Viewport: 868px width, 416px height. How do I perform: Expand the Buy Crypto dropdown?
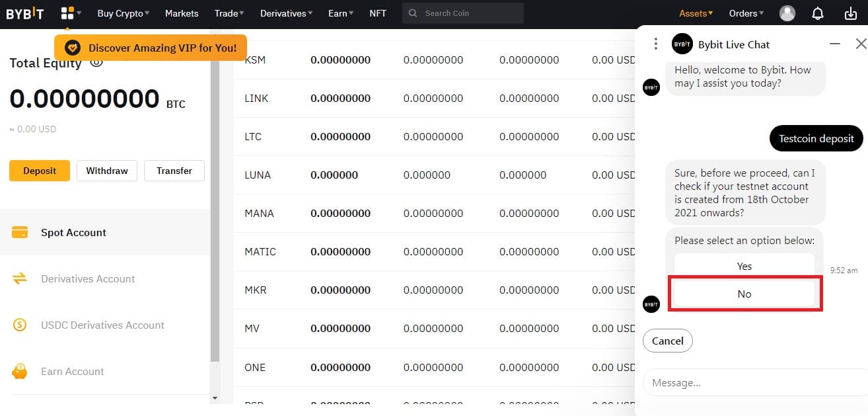tap(124, 13)
